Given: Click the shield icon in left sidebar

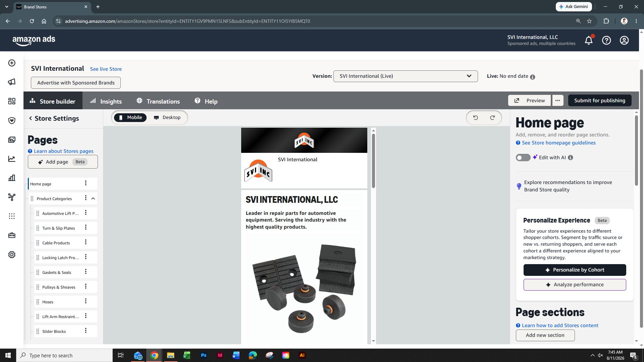Looking at the screenshot, I should [x=12, y=120].
